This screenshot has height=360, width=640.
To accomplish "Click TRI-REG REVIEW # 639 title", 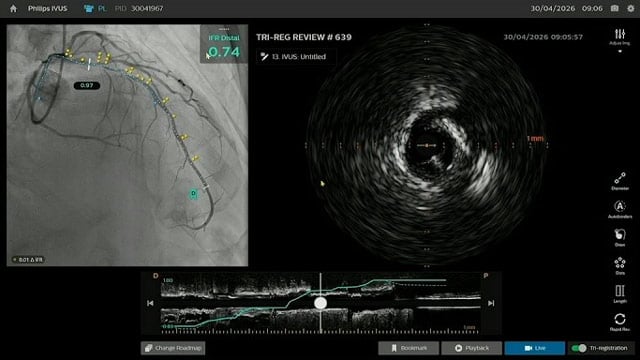I will [304, 37].
